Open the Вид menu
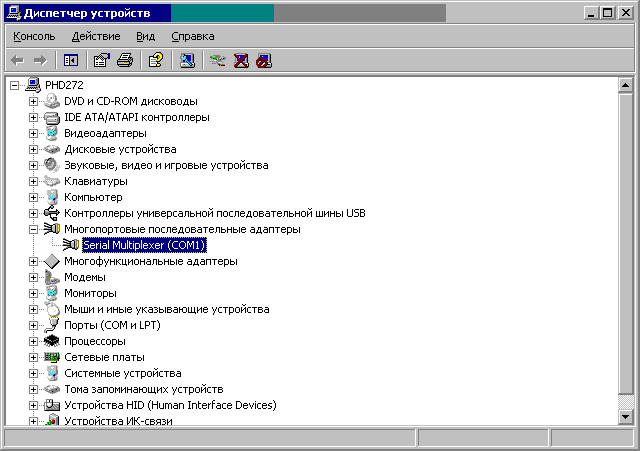This screenshot has height=451, width=640. [x=146, y=36]
